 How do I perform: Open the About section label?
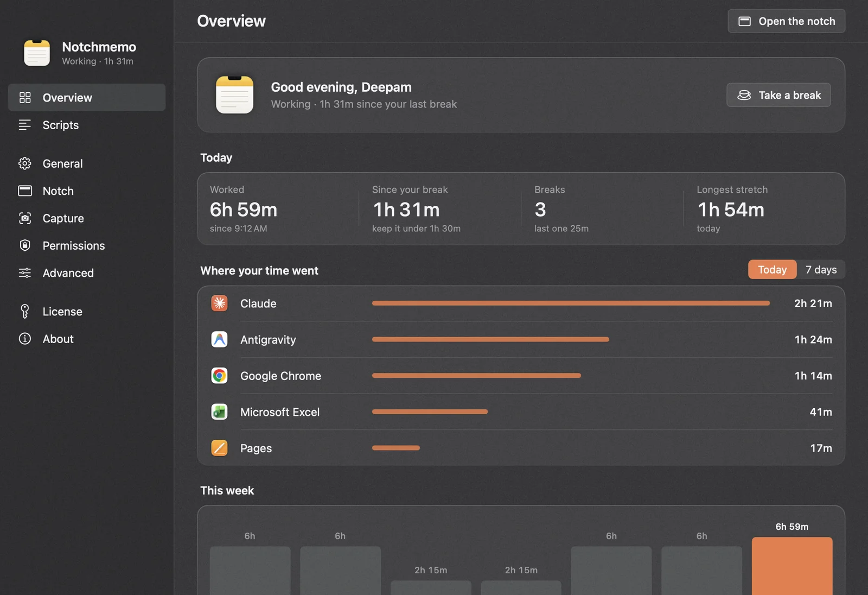pos(58,339)
